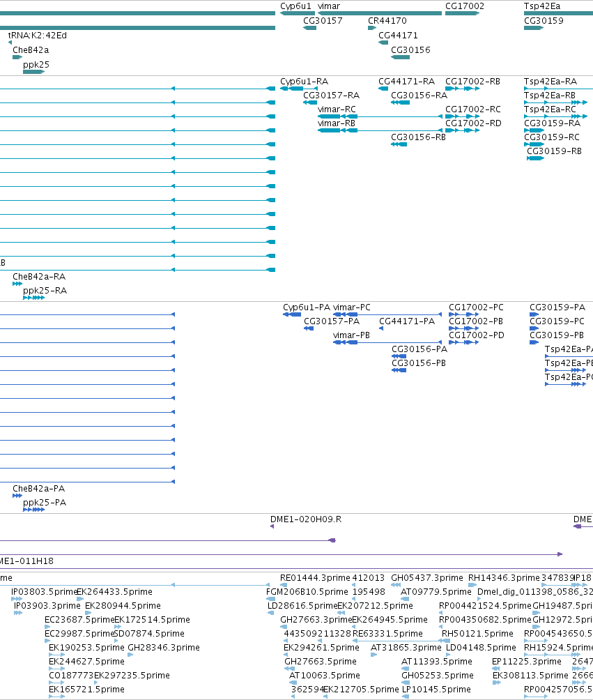Click the FGM206B10.5prime EST label
The width and height of the screenshot is (593, 700).
point(307,592)
